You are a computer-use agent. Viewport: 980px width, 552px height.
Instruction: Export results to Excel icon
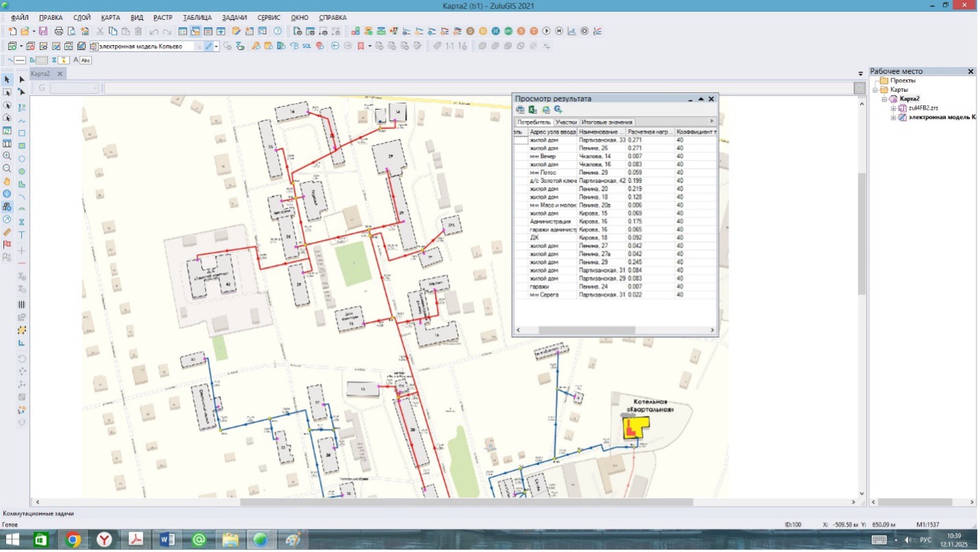pyautogui.click(x=532, y=110)
